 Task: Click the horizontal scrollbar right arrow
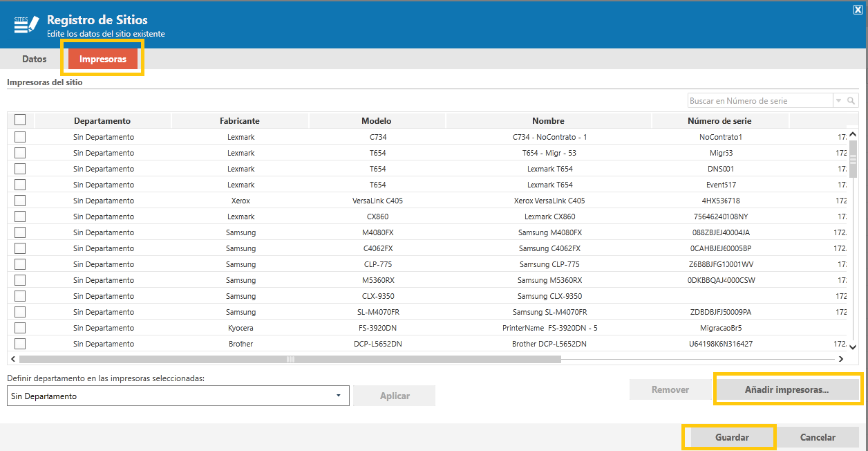click(841, 359)
